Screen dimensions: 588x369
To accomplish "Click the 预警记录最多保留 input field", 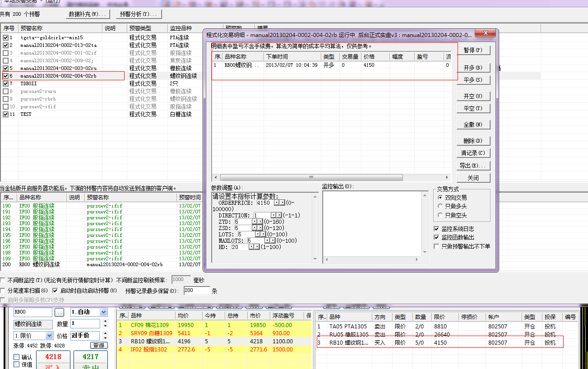I will pos(196,291).
